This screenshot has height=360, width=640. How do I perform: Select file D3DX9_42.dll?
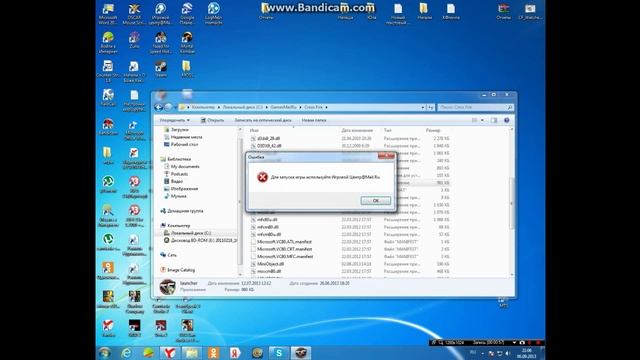(269, 146)
